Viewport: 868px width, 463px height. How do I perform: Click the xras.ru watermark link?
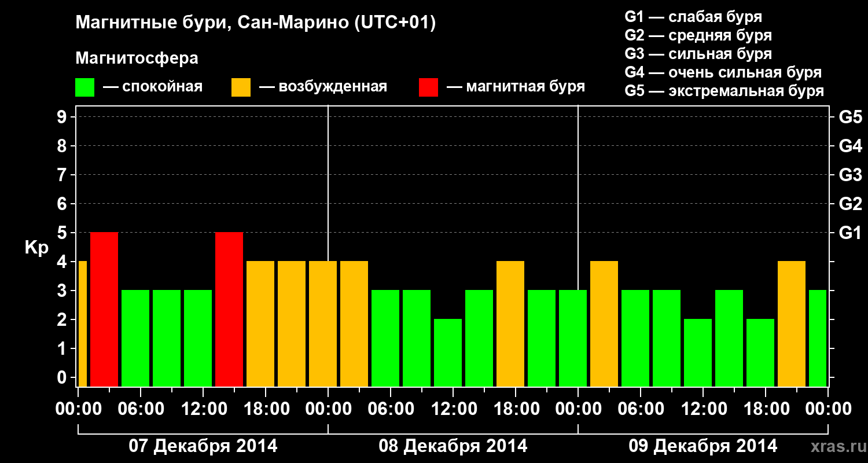[835, 446]
